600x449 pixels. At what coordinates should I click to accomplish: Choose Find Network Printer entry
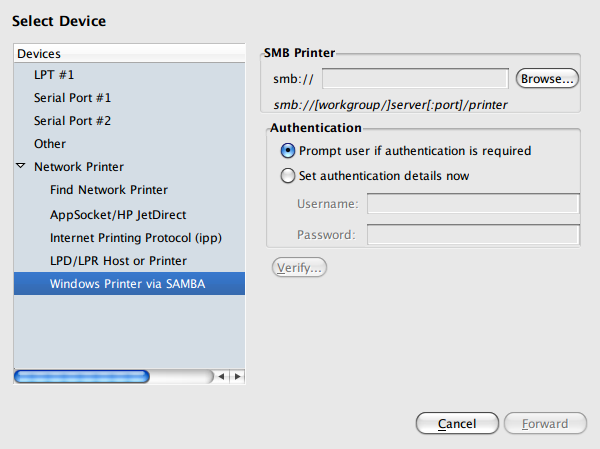(109, 190)
